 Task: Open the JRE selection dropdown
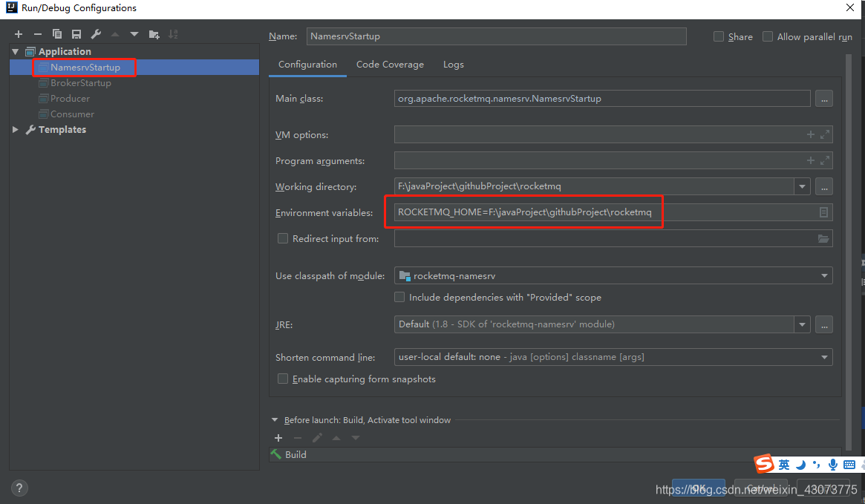[802, 324]
